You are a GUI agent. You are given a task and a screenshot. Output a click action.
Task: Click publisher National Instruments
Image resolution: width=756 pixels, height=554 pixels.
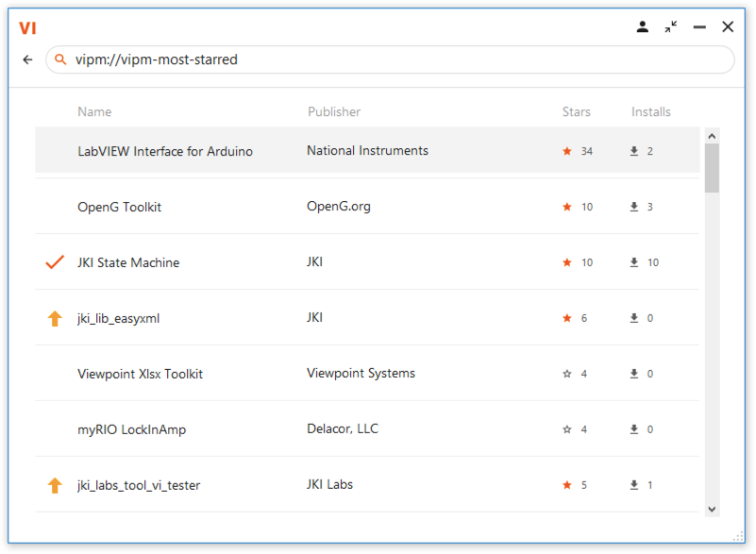(x=367, y=151)
